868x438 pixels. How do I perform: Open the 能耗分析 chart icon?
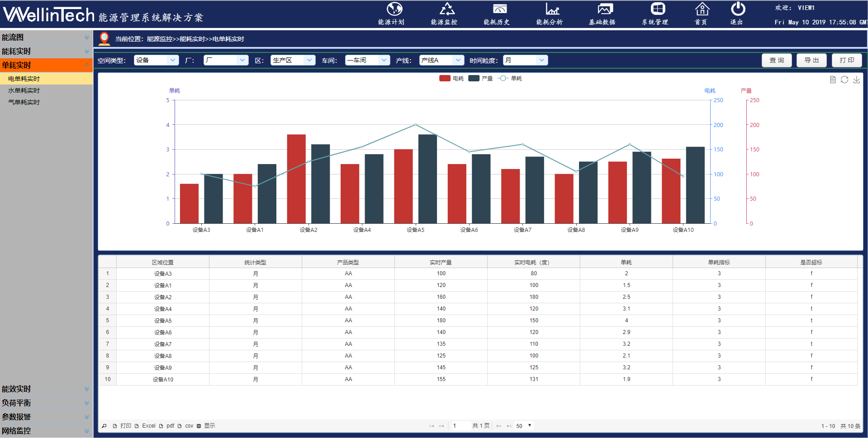click(x=552, y=9)
